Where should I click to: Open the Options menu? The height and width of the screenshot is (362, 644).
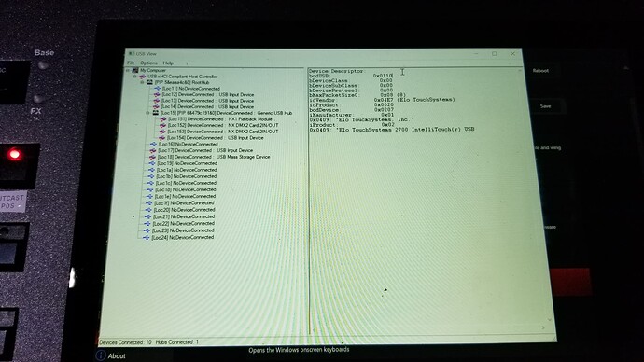[x=148, y=63]
